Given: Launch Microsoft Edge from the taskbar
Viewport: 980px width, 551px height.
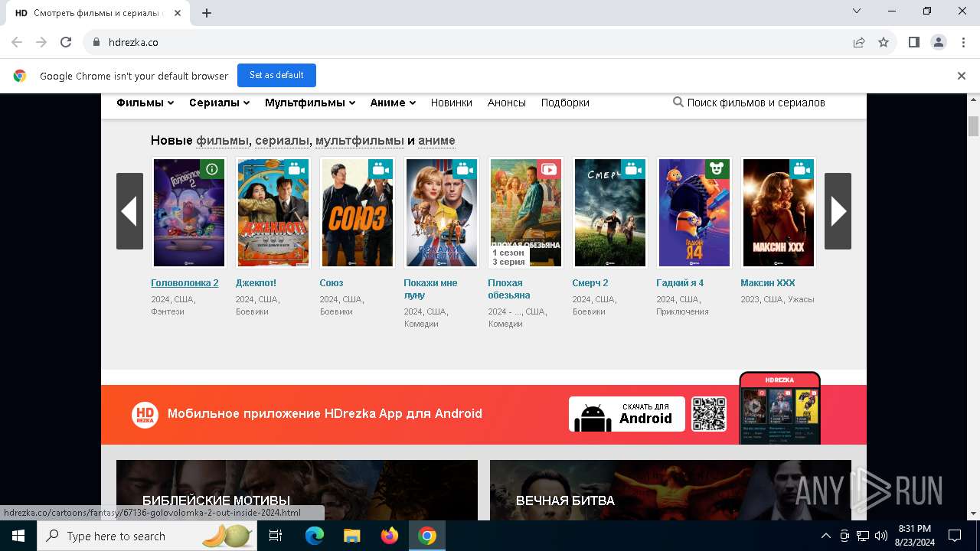Looking at the screenshot, I should tap(315, 536).
